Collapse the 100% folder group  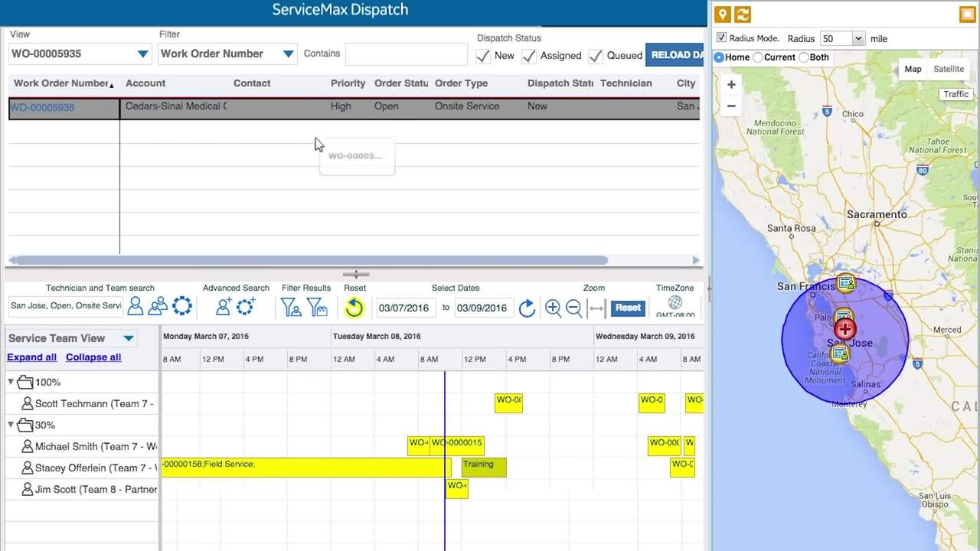11,382
